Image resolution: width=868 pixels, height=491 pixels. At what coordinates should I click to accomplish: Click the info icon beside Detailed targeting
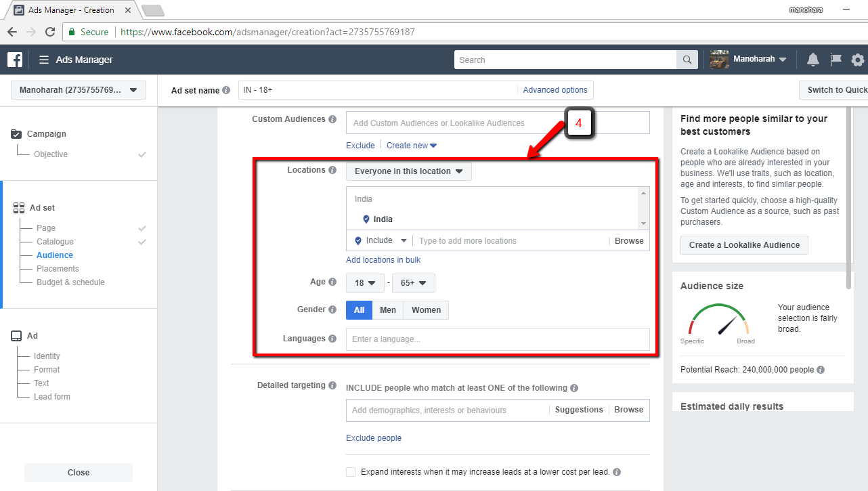(332, 385)
